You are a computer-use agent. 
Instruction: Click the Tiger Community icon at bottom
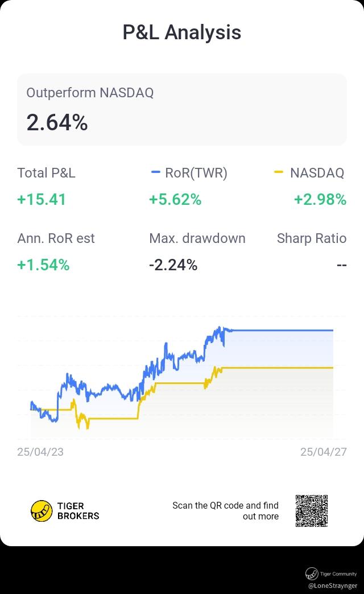[x=311, y=574]
